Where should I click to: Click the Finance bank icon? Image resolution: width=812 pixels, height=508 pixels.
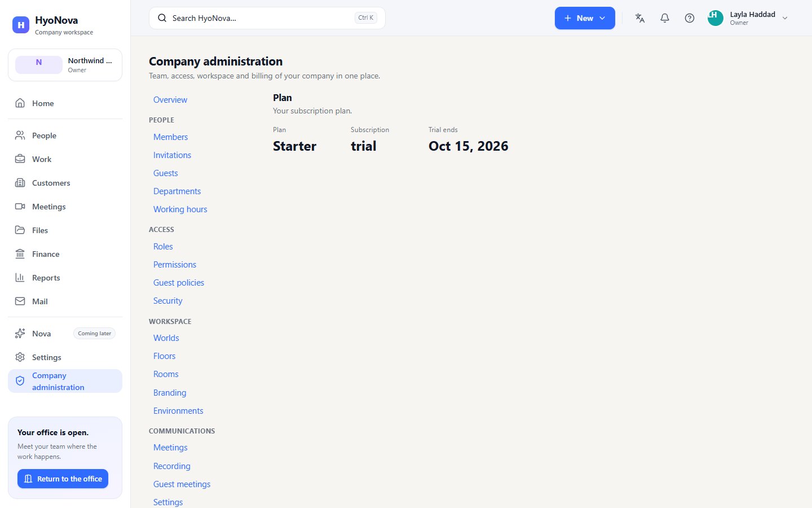(20, 254)
